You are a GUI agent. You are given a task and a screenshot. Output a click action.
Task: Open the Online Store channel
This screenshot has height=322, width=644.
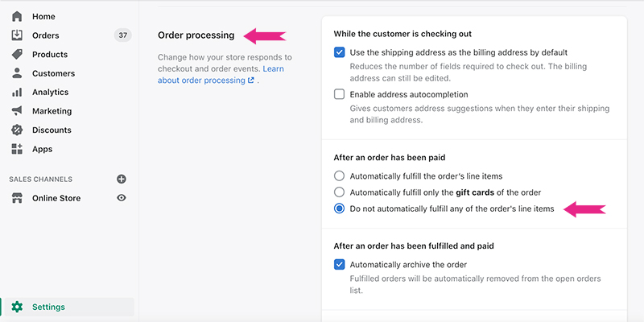click(x=56, y=198)
